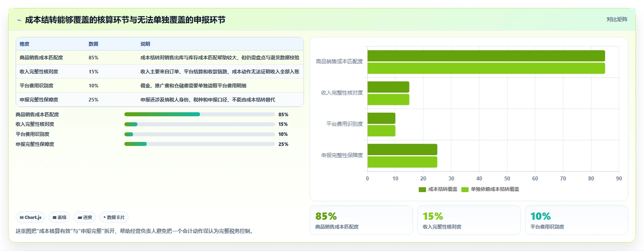Click the description starting 收入主要来自订单
Screen dimensions: 644x251
tap(220, 72)
